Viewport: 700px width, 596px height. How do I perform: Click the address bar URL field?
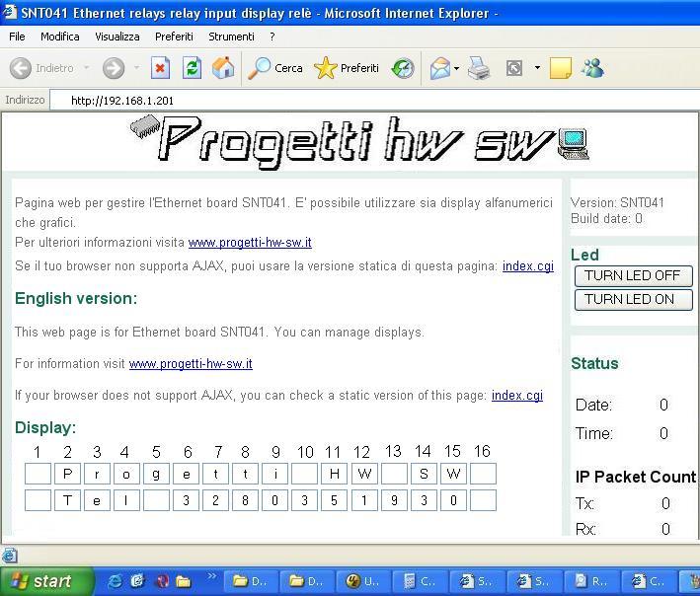373,101
